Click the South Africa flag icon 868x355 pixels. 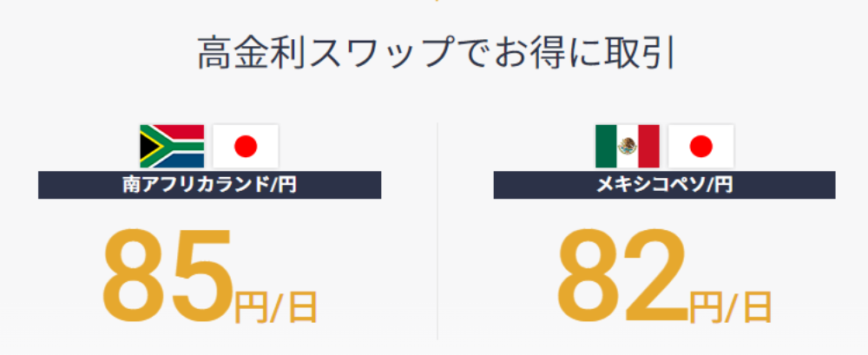[x=172, y=146]
